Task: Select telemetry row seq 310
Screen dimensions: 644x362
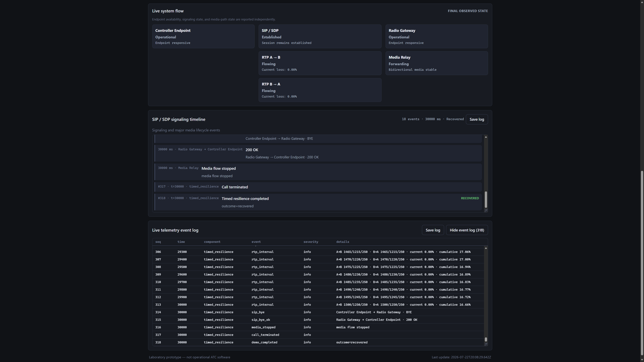Action: (318, 282)
